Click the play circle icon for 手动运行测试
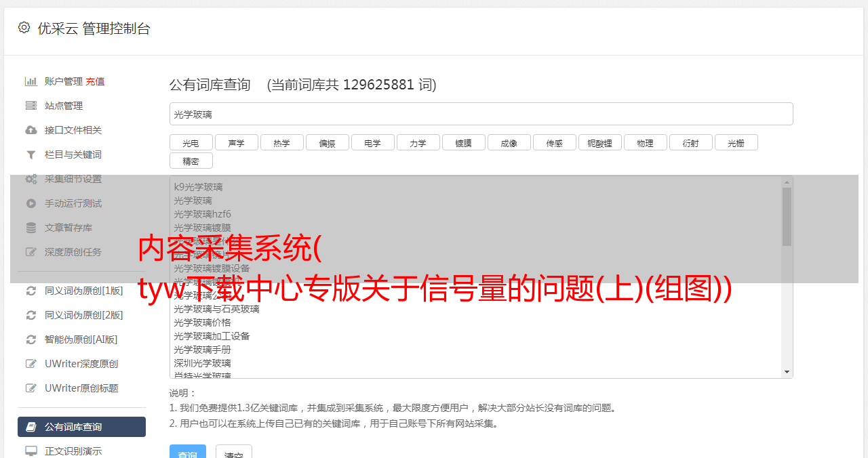 coord(31,203)
